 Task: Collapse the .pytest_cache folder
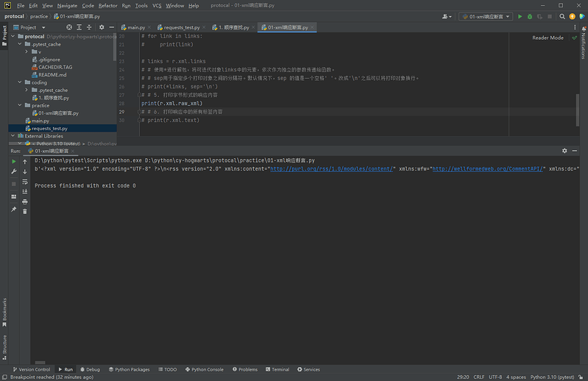[20, 44]
